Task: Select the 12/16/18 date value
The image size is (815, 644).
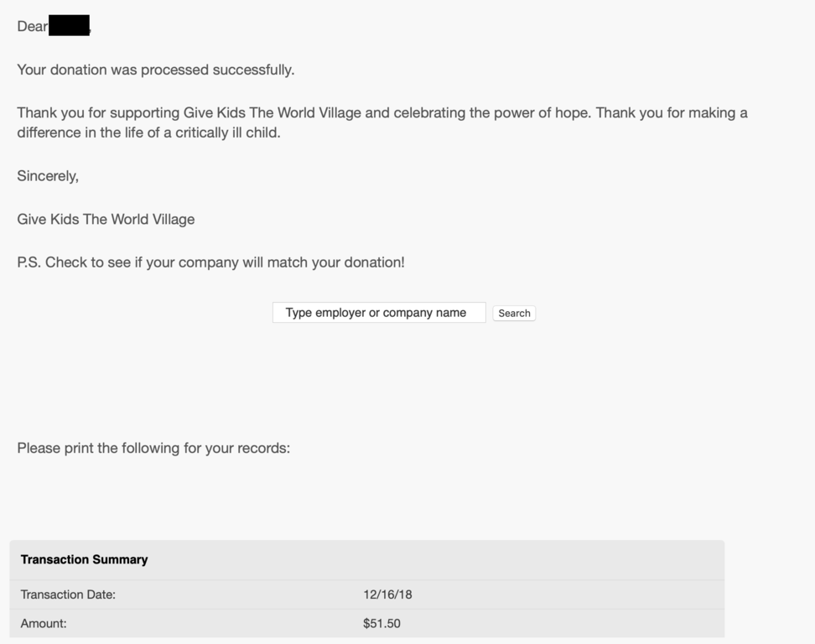Action: 387,595
